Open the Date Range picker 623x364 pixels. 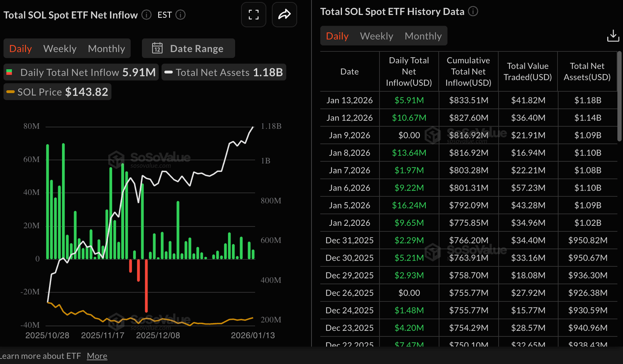coord(189,49)
